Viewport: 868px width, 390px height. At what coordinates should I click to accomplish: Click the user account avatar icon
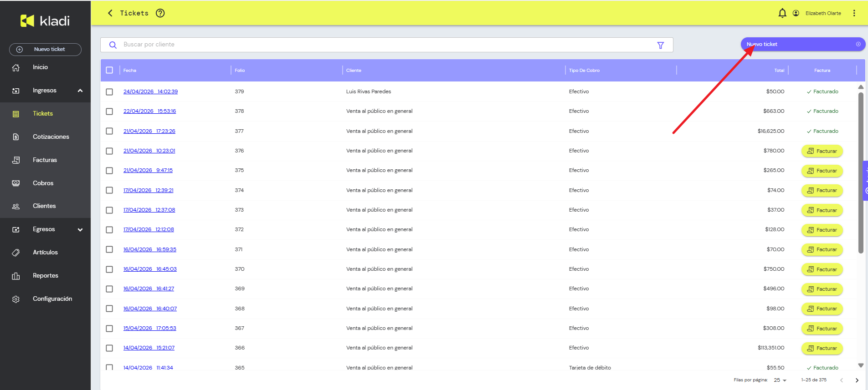point(796,13)
